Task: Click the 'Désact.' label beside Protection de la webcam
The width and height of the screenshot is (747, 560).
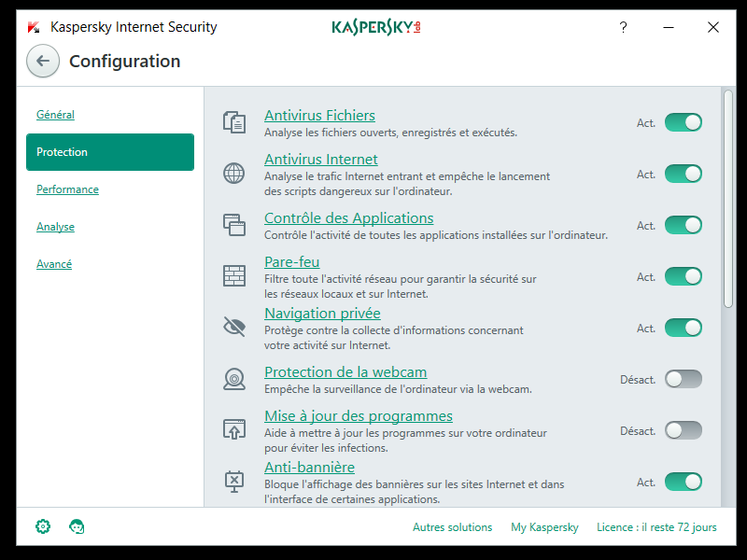Action: coord(638,380)
